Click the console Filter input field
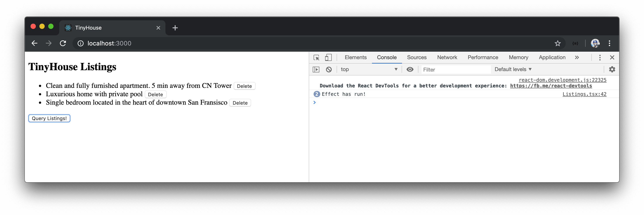 [456, 70]
